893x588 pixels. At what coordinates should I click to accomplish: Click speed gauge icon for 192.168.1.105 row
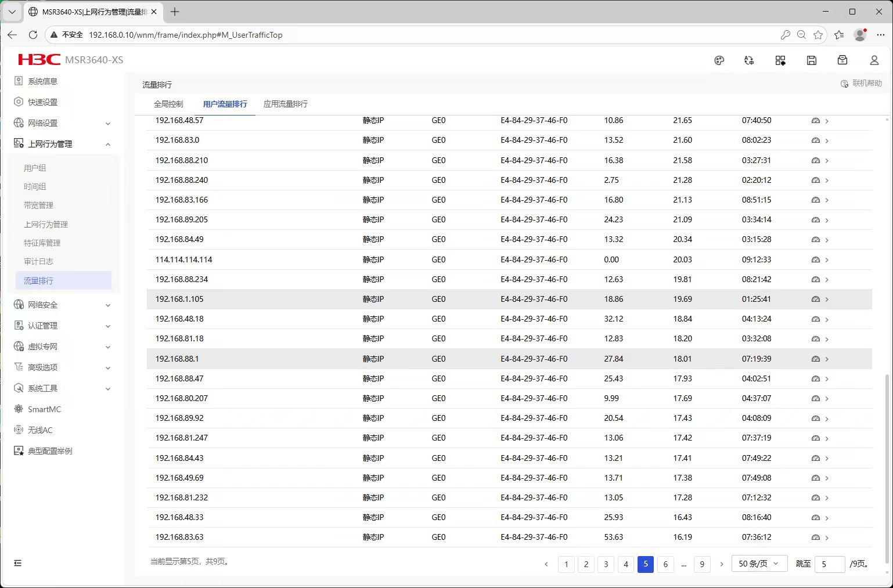pyautogui.click(x=815, y=300)
